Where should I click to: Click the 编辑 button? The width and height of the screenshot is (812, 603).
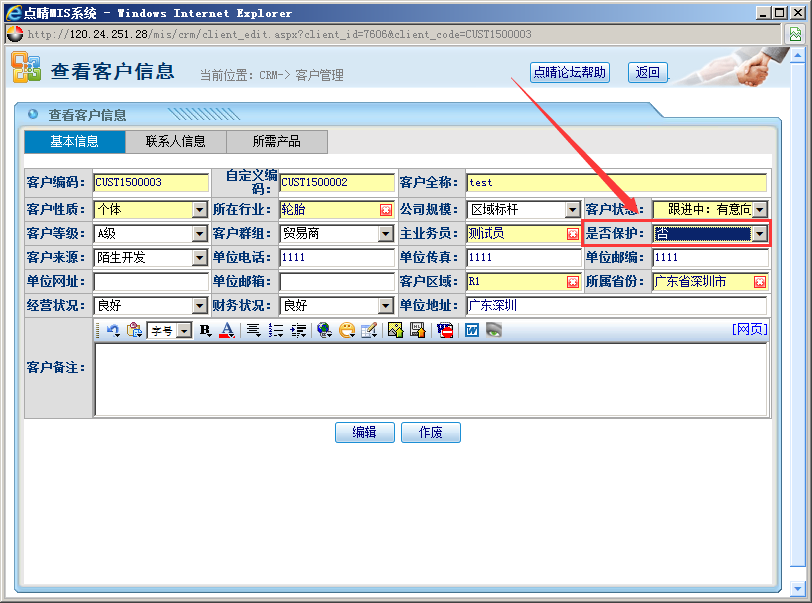tap(364, 432)
